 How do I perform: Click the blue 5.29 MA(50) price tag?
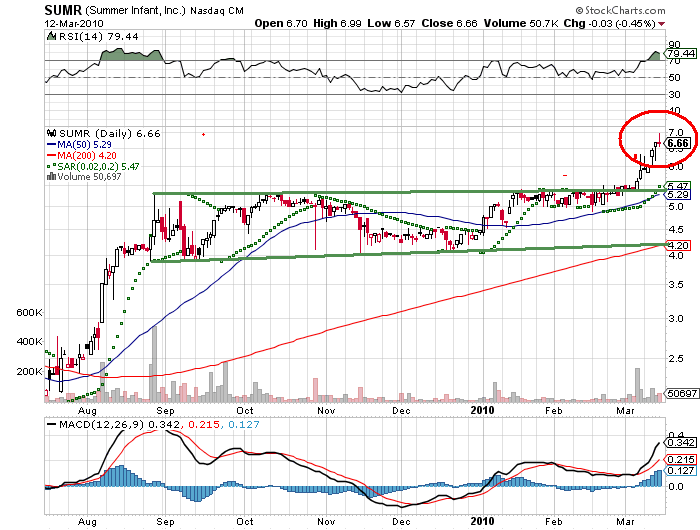(x=679, y=195)
